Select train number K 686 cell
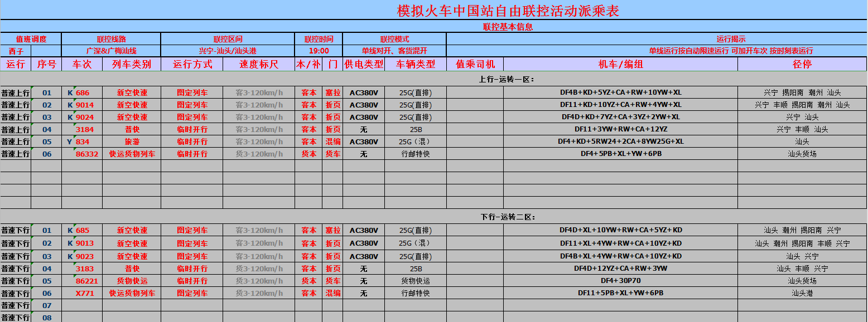The height and width of the screenshot is (322, 868). pos(82,93)
